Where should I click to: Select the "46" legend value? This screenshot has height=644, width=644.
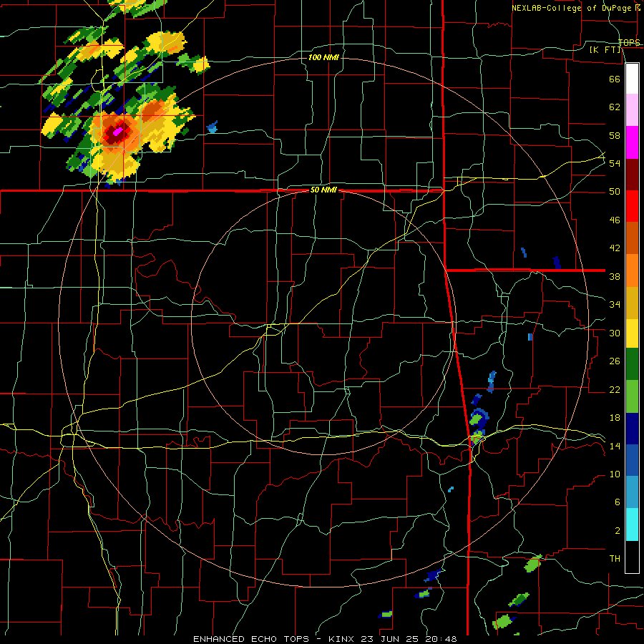pyautogui.click(x=615, y=220)
